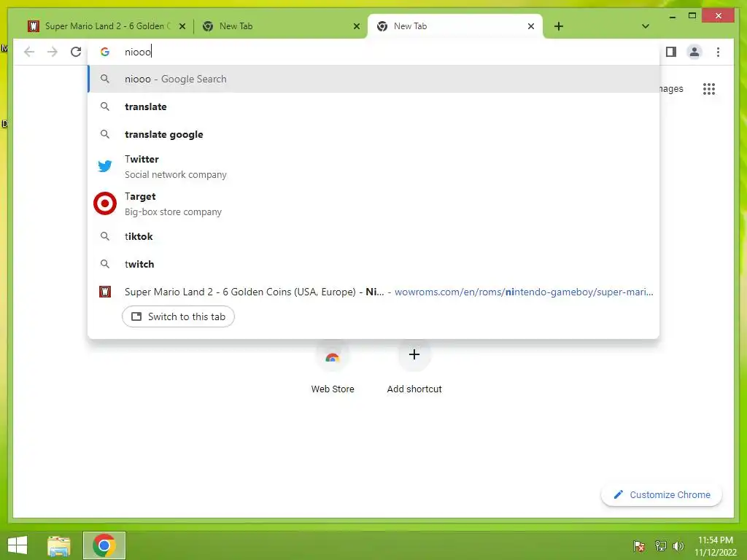Click the wowroms favicon in suggestion list
The height and width of the screenshot is (560, 747).
[x=105, y=292]
